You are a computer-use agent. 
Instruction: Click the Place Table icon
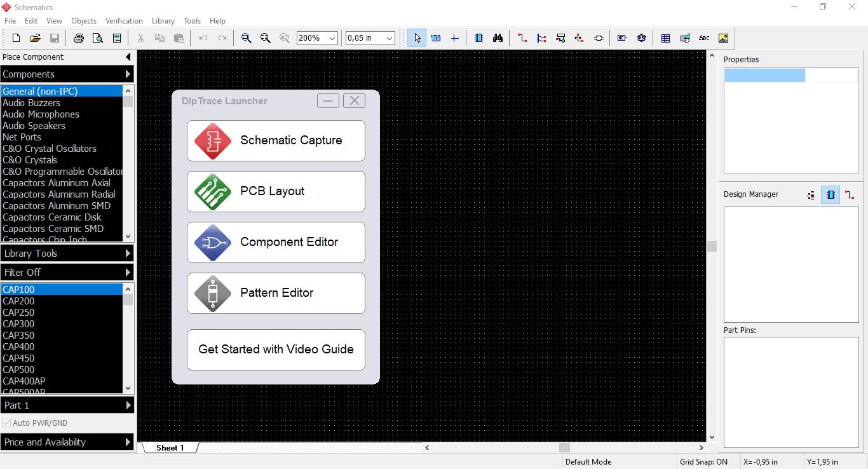665,38
